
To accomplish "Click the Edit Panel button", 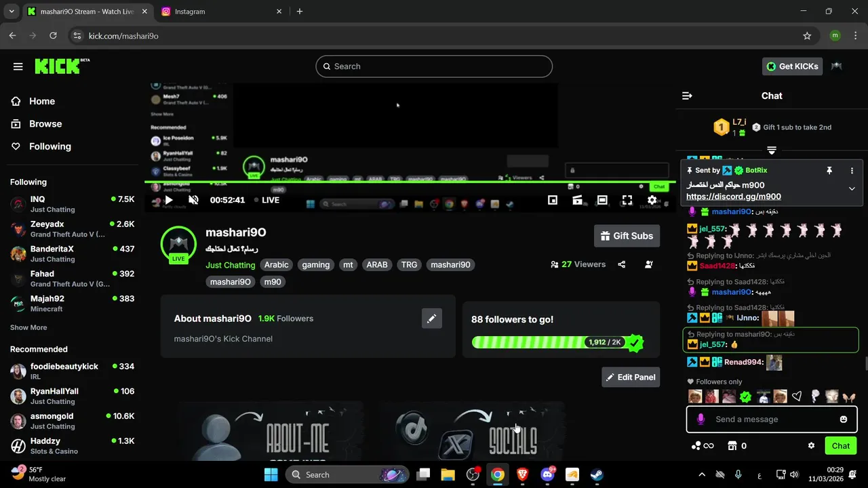I will [x=631, y=377].
